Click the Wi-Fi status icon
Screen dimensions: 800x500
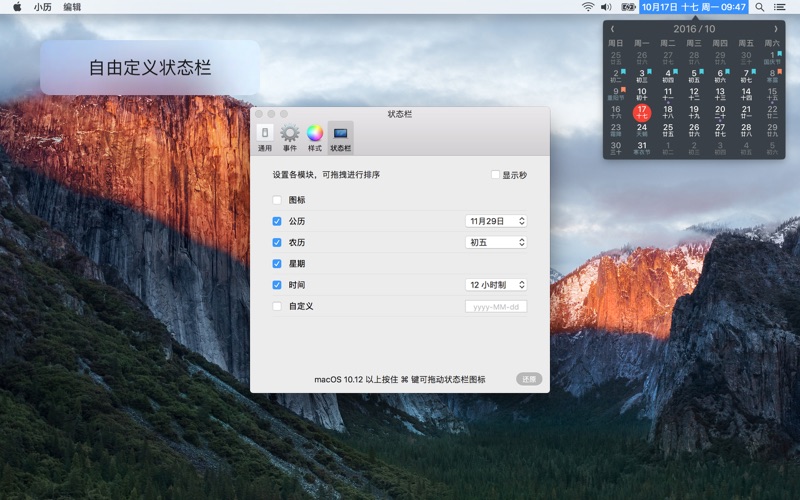coord(588,7)
